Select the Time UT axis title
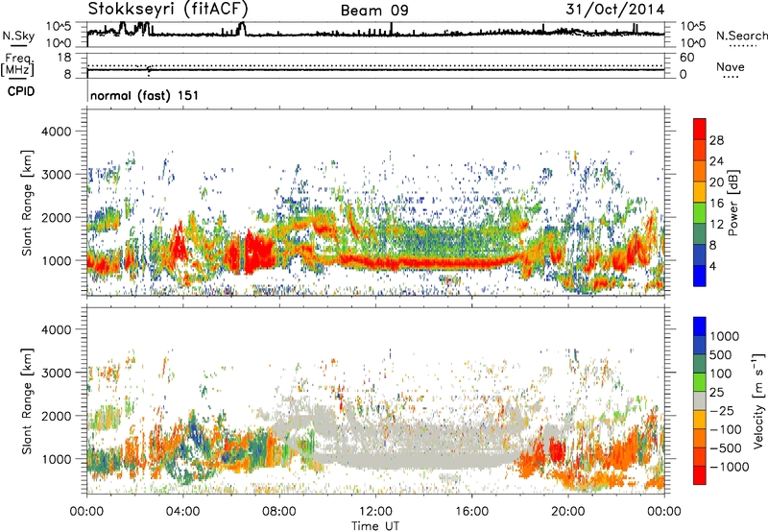This screenshot has width=768, height=532. [x=375, y=526]
